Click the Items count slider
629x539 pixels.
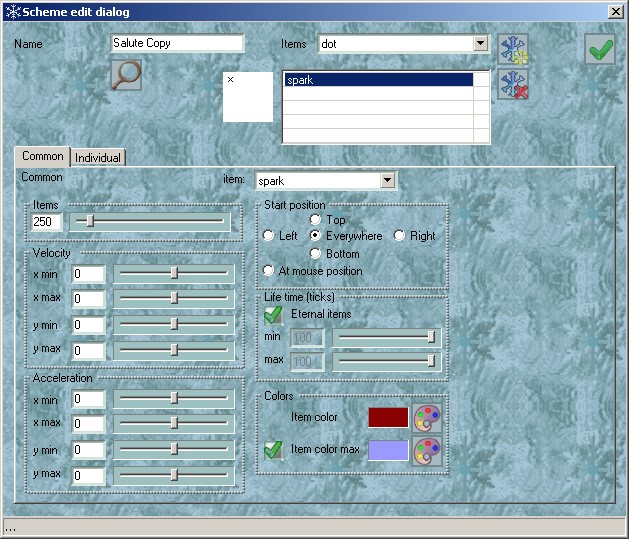tap(150, 222)
